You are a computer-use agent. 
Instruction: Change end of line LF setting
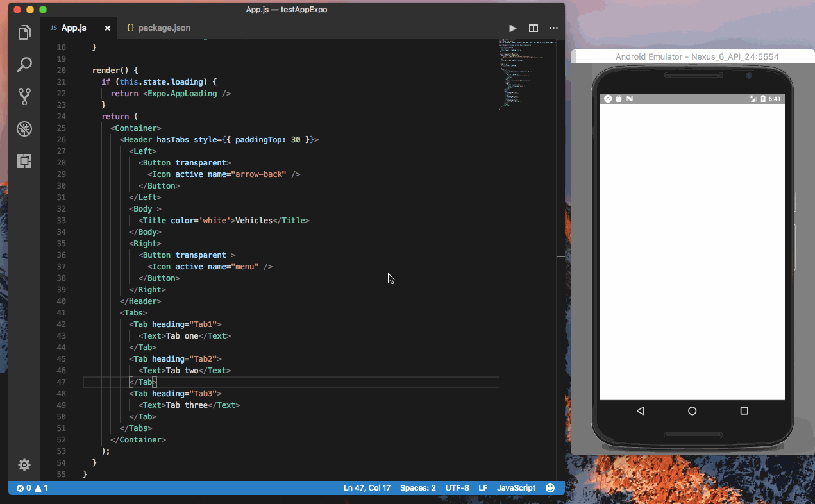coord(483,488)
